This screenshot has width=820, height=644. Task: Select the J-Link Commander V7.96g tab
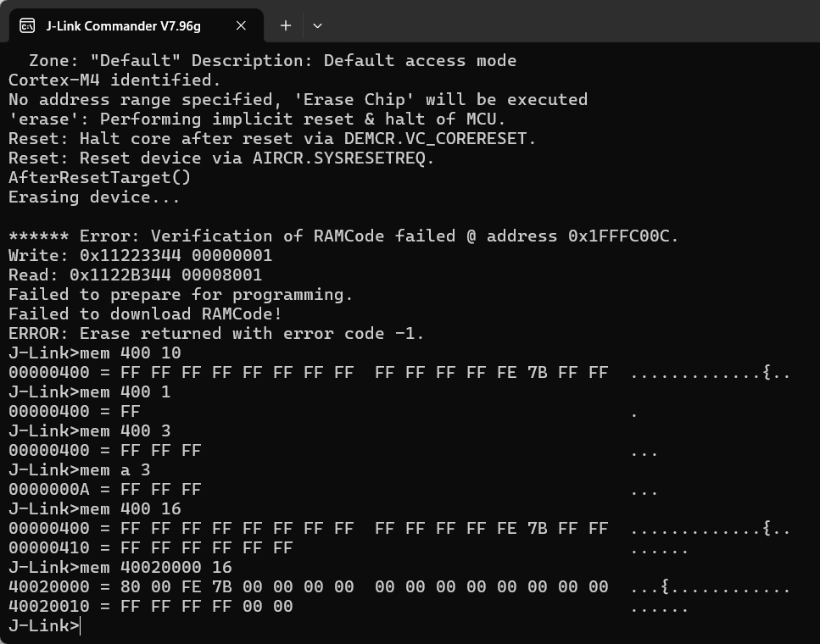(123, 25)
